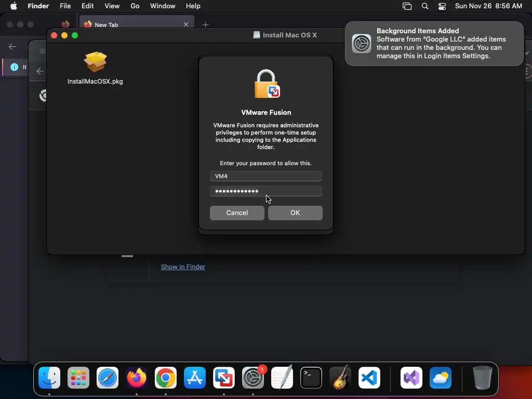Open the App Store from the Dock
The width and height of the screenshot is (532, 399).
(x=195, y=377)
